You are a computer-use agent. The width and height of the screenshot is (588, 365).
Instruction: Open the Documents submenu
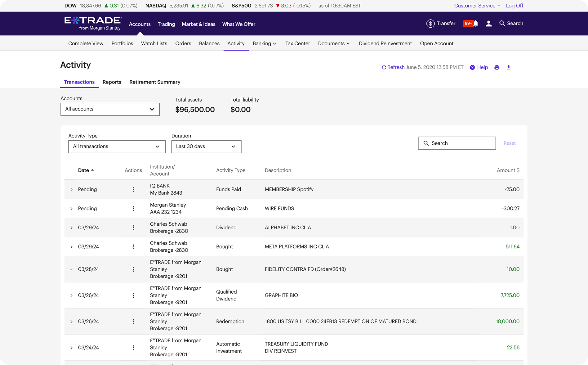click(x=334, y=43)
